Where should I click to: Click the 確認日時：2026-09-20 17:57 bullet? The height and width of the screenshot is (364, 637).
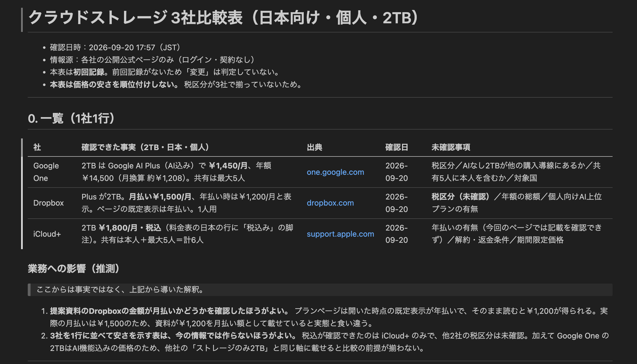coord(115,47)
